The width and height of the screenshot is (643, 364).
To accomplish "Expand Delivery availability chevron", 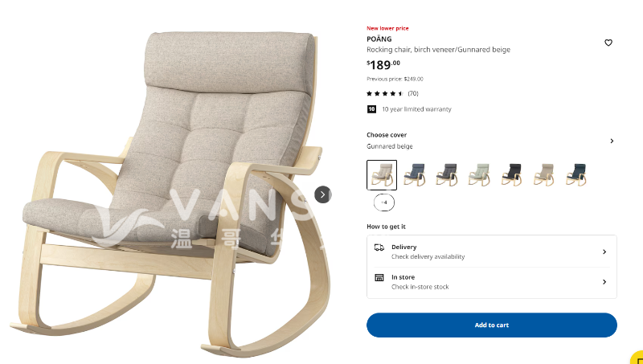I will pyautogui.click(x=604, y=252).
